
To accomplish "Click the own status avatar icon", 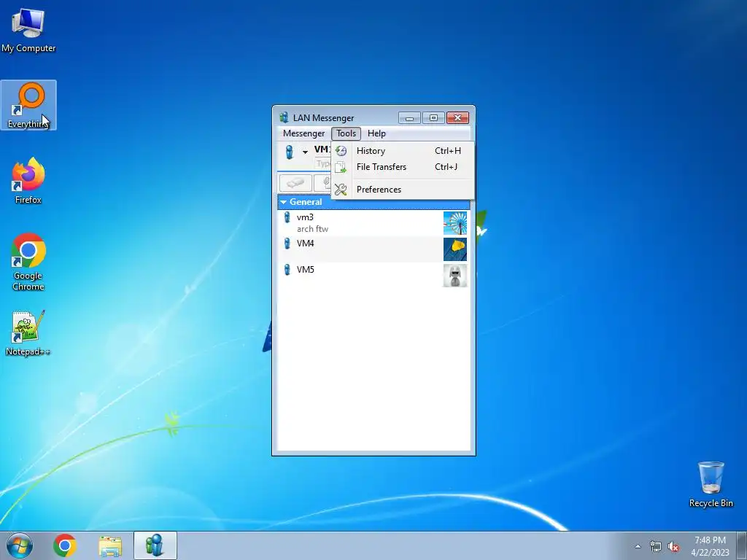I will click(x=289, y=152).
